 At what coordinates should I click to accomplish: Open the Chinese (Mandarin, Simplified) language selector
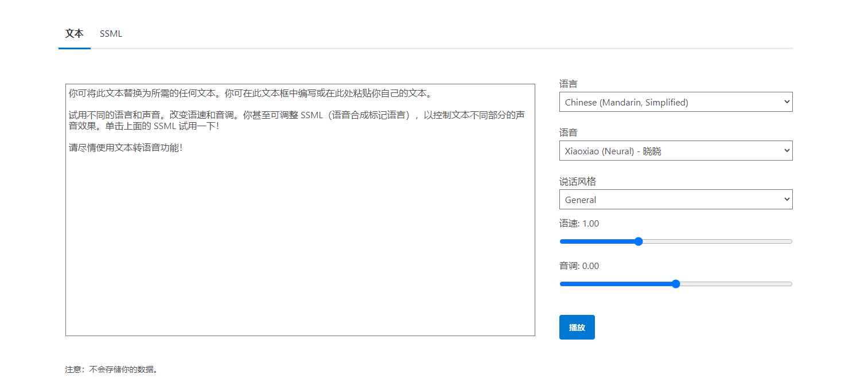(x=676, y=102)
